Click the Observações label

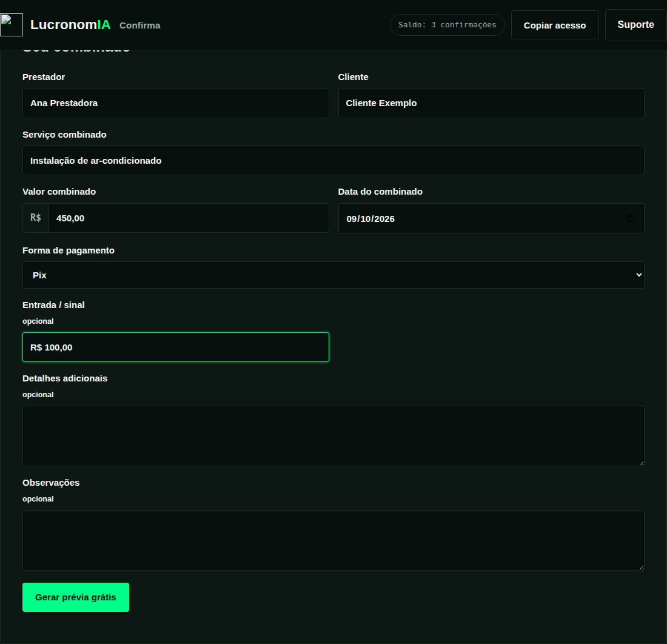pyautogui.click(x=51, y=483)
